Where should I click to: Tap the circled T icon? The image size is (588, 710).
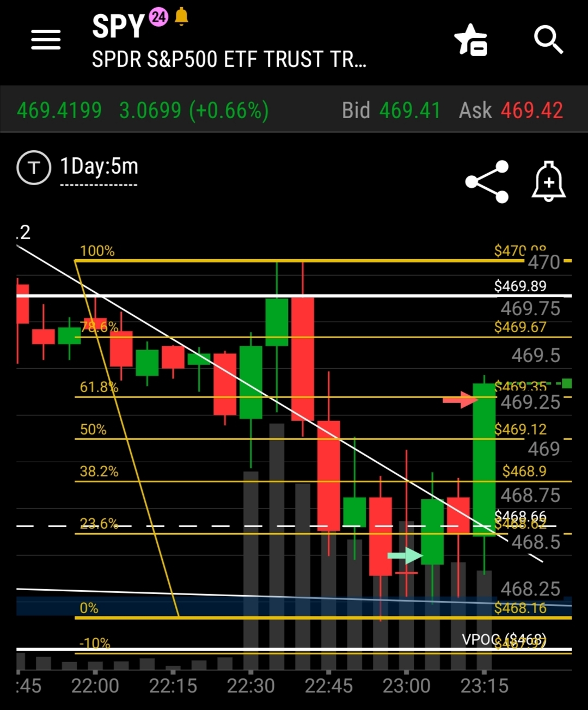[34, 167]
